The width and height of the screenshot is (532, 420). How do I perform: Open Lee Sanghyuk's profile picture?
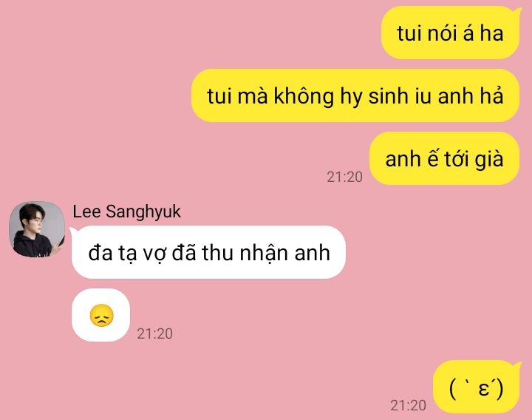coord(37,229)
